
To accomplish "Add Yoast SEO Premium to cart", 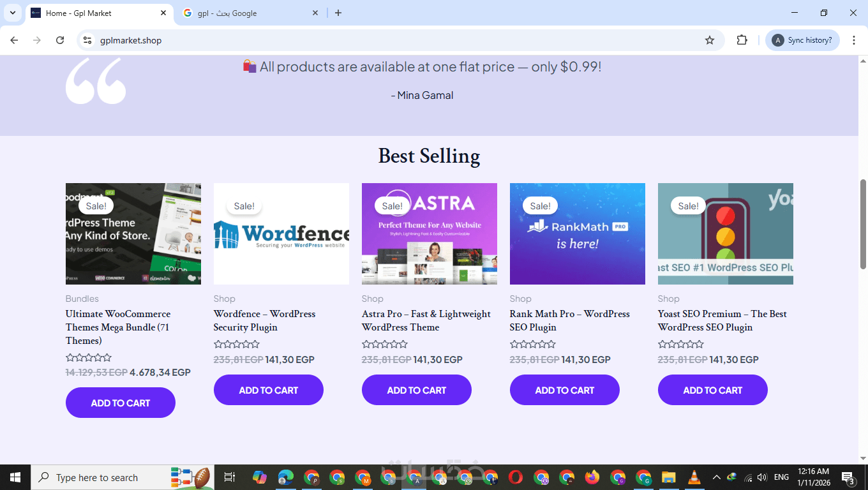I will tap(713, 390).
